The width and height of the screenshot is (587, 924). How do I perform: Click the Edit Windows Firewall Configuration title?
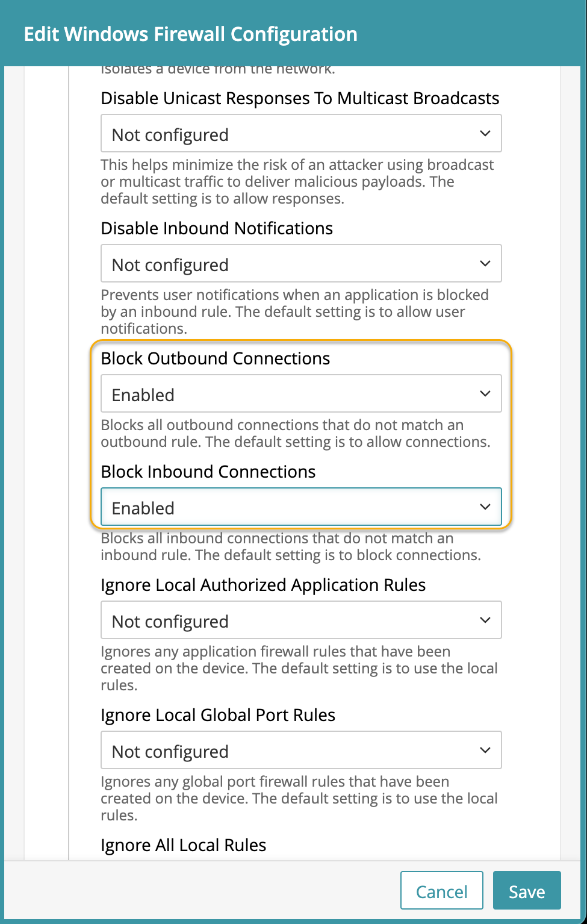click(190, 34)
